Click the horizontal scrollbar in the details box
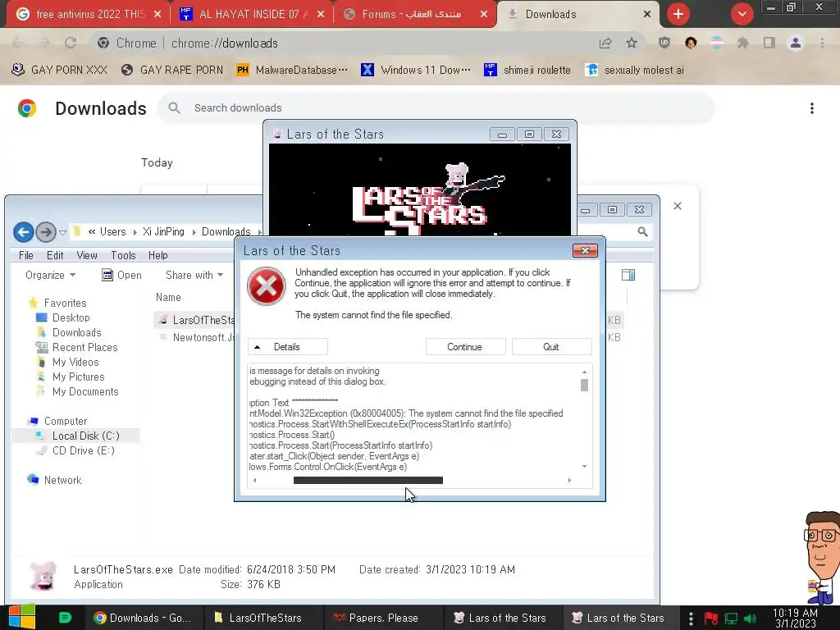Viewport: 840px width, 630px height. tap(368, 480)
